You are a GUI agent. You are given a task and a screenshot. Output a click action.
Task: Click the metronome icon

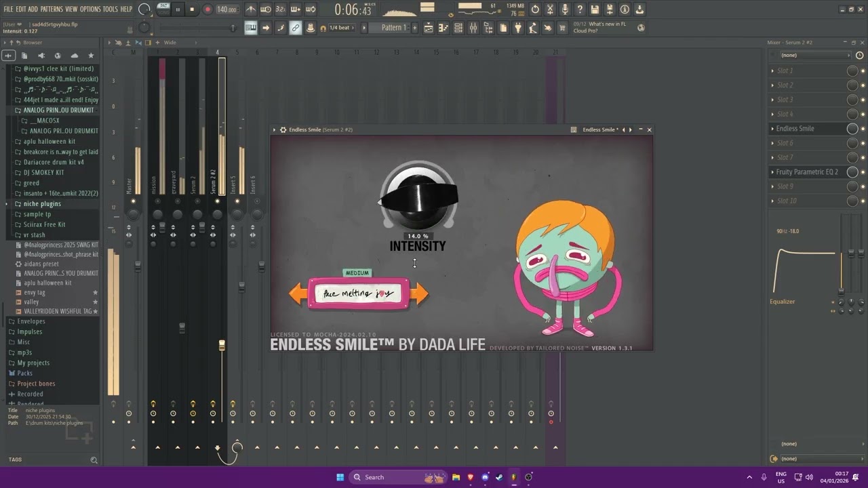(x=251, y=9)
